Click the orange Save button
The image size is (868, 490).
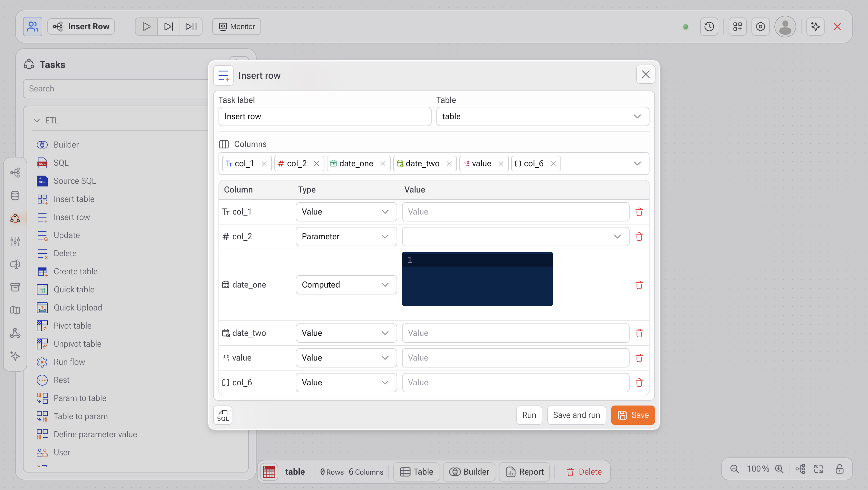click(633, 415)
